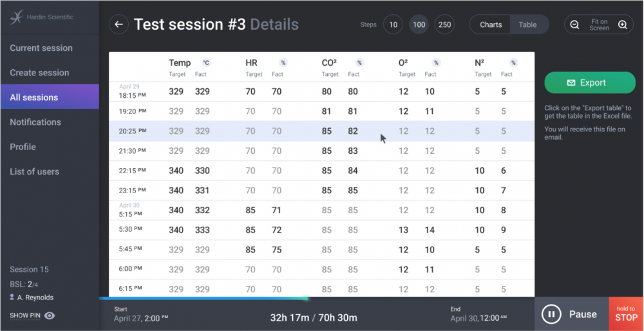Click the Hardin Scientific logo
This screenshot has width=644, height=331.
point(17,17)
